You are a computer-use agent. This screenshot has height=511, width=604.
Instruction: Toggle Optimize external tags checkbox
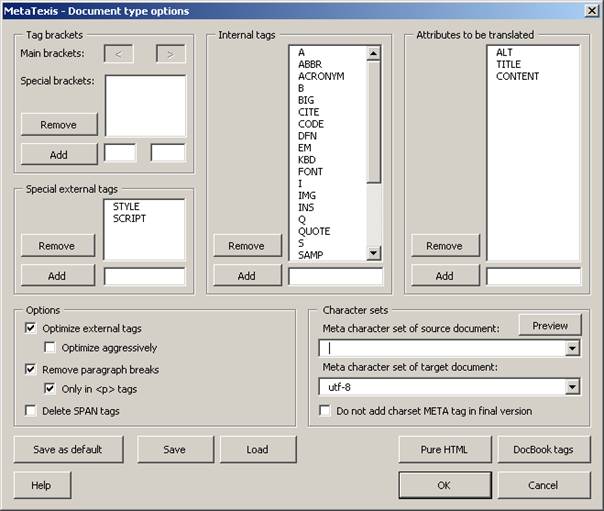click(x=30, y=328)
